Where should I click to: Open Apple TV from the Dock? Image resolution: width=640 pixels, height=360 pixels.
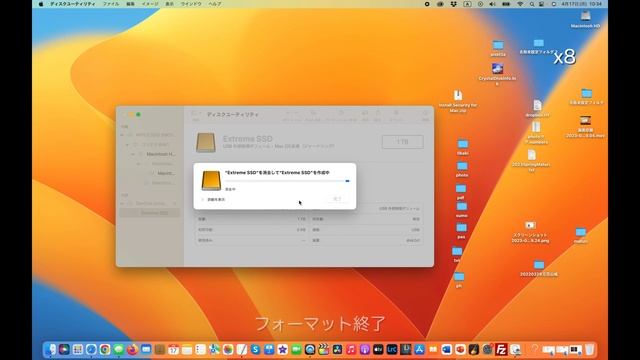(378, 349)
